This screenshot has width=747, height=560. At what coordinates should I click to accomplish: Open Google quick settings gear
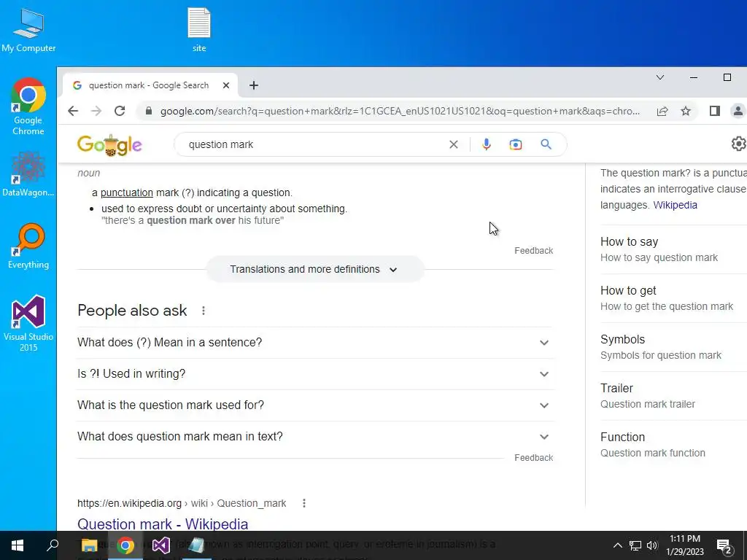click(738, 144)
